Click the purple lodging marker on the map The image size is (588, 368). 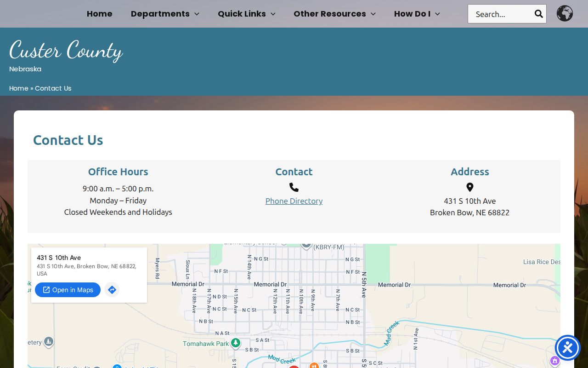point(555,361)
